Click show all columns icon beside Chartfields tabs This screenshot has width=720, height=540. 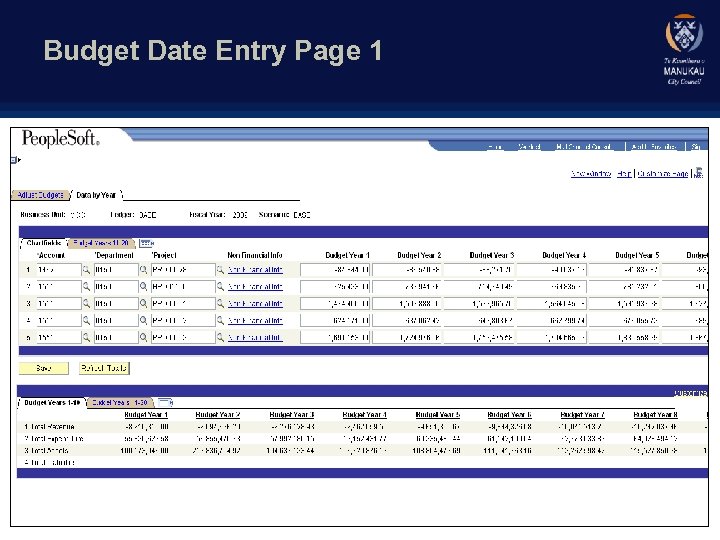pyautogui.click(x=146, y=243)
